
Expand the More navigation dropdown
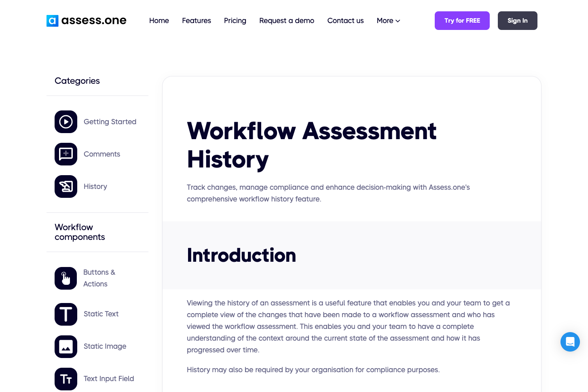click(387, 21)
